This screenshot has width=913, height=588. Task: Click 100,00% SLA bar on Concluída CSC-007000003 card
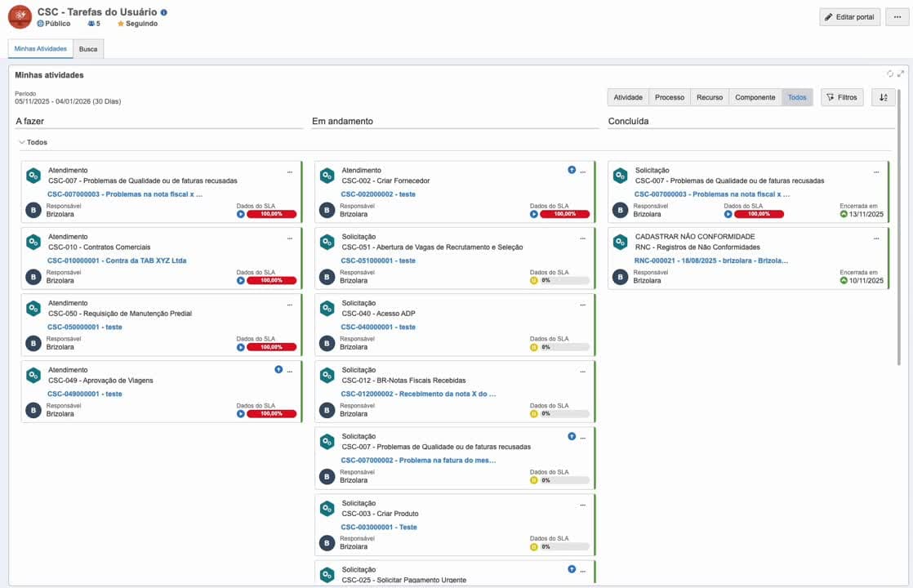759,214
